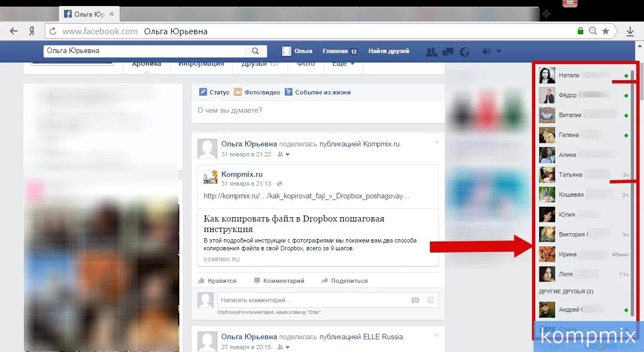Open a chat with Кошевая in the sidebar
The height and width of the screenshot is (352, 644).
coord(584,195)
